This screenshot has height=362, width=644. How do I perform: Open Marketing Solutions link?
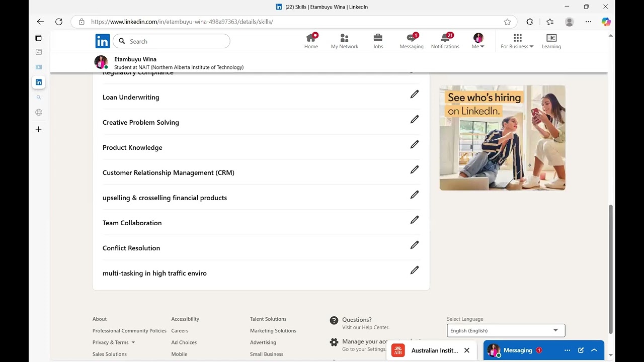(x=273, y=331)
